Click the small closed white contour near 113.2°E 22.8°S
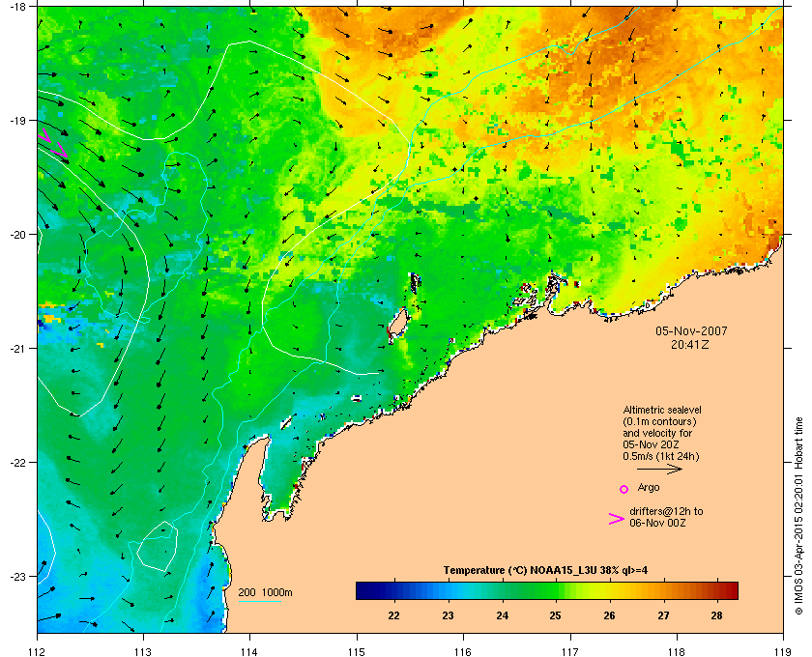 (x=157, y=547)
